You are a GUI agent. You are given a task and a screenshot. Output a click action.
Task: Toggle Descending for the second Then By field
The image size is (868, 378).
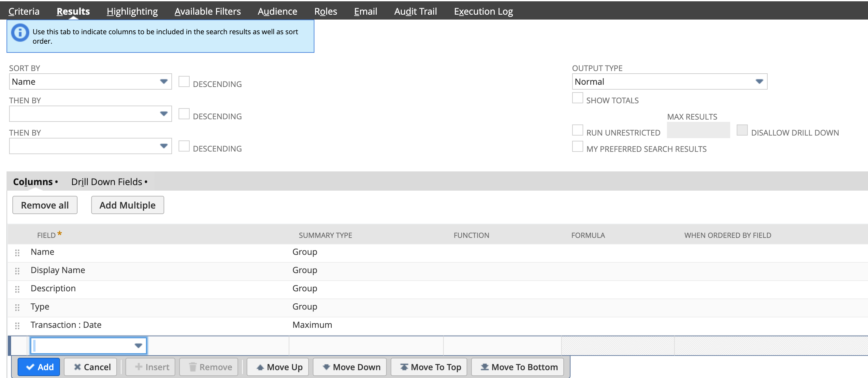click(x=184, y=146)
